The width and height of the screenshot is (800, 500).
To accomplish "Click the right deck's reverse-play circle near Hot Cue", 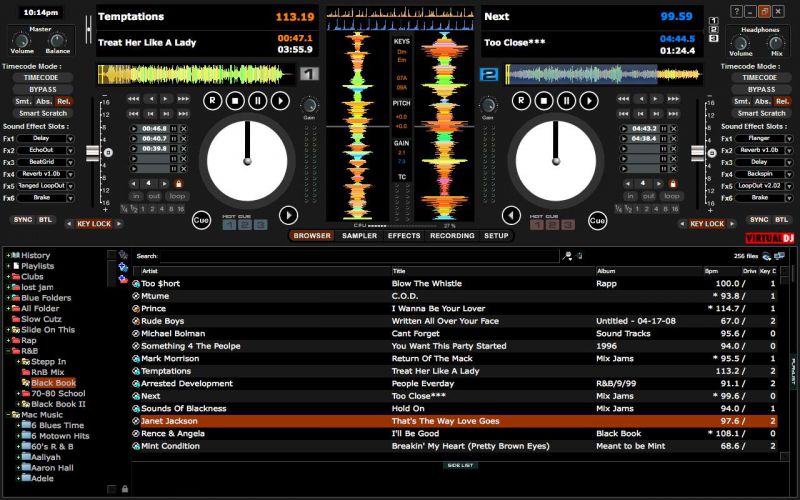I will tap(511, 215).
